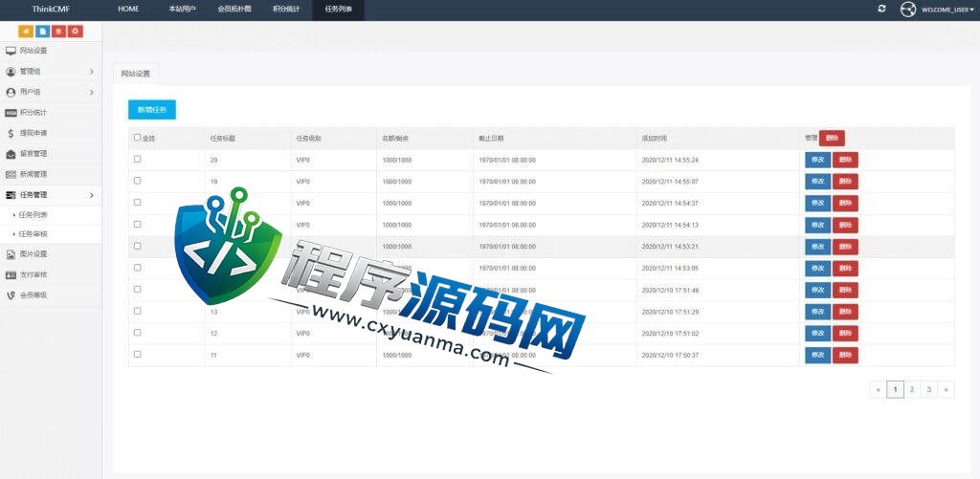The image size is (980, 479).
Task: Click the red trash shortcut icon
Action: click(58, 32)
